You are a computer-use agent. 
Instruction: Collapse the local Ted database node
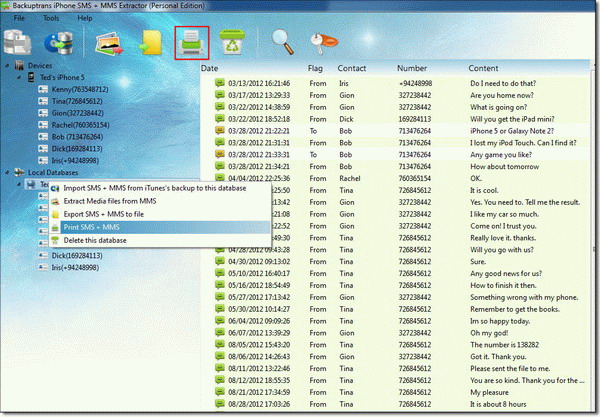click(x=19, y=184)
